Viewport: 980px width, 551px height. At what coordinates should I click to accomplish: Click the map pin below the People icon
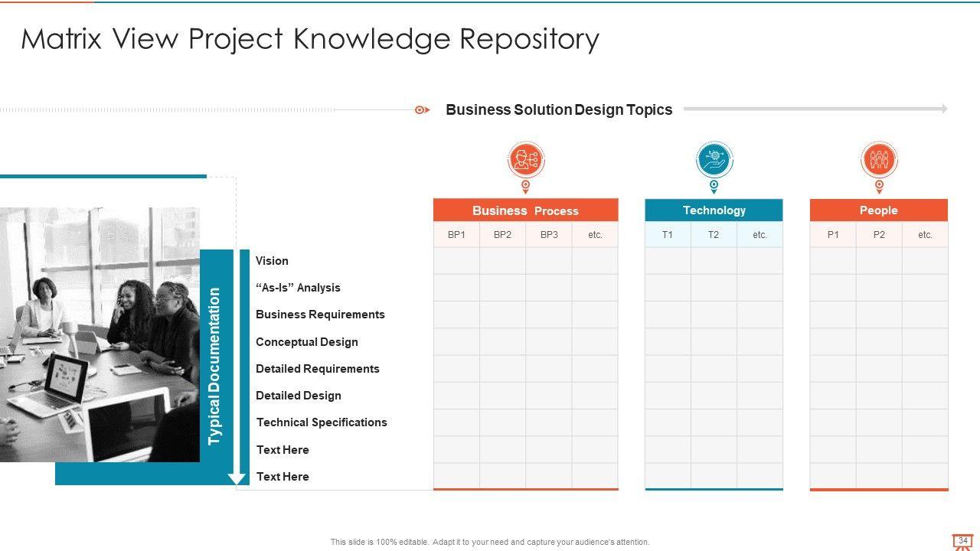tap(879, 186)
